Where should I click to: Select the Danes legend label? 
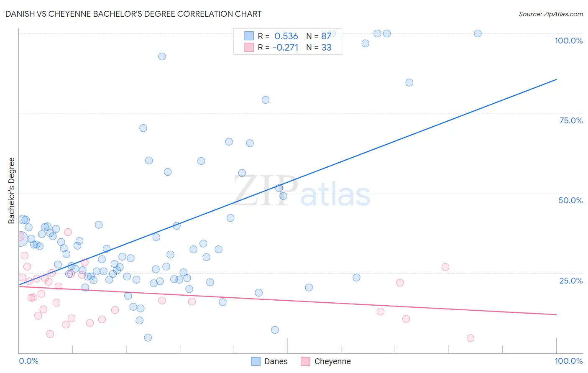(x=276, y=361)
